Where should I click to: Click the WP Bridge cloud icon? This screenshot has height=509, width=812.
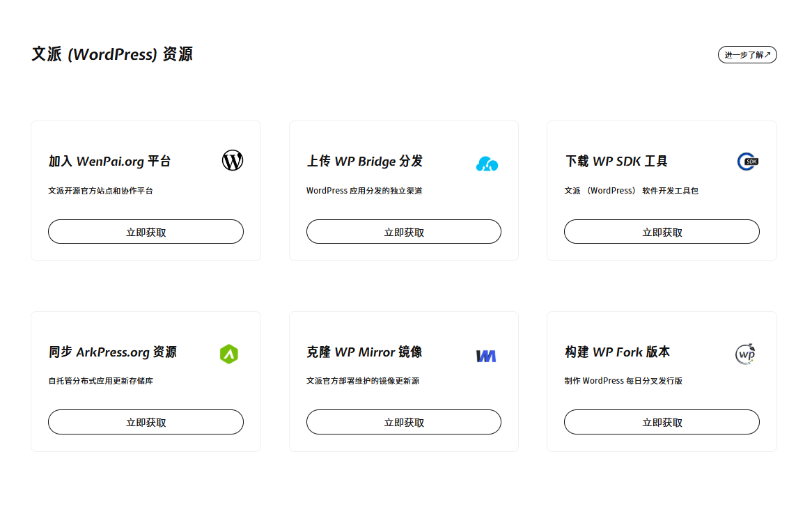pyautogui.click(x=487, y=164)
